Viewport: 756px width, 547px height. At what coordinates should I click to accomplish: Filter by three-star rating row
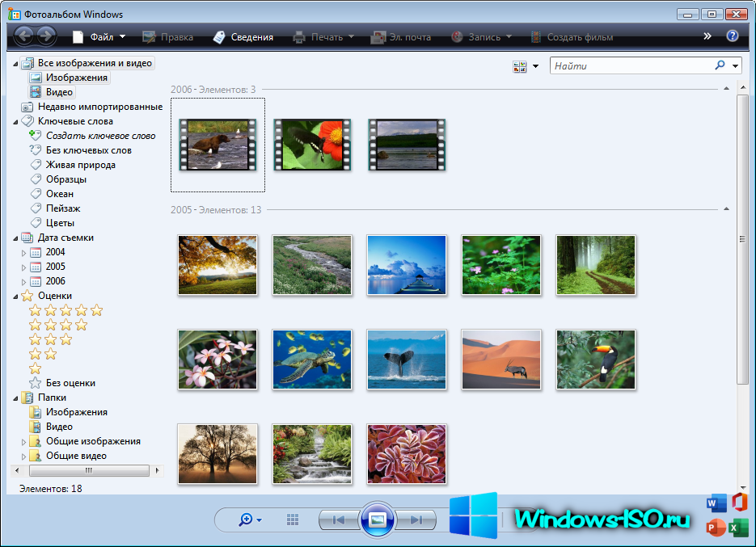click(x=50, y=339)
